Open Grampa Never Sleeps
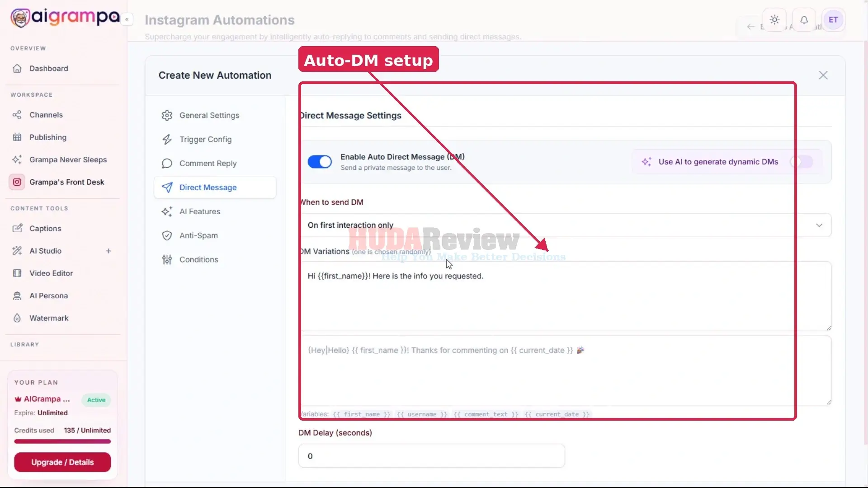This screenshot has height=488, width=868. click(x=68, y=160)
